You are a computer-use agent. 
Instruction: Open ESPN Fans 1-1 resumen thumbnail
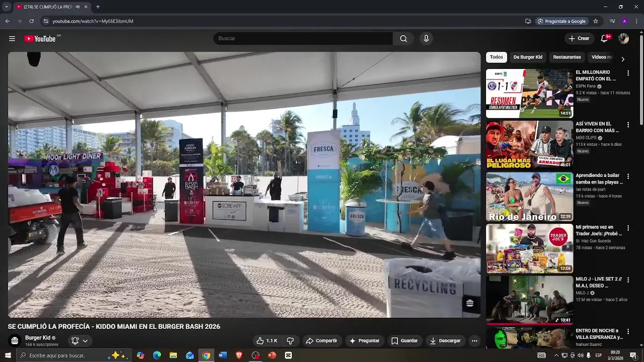tap(529, 94)
